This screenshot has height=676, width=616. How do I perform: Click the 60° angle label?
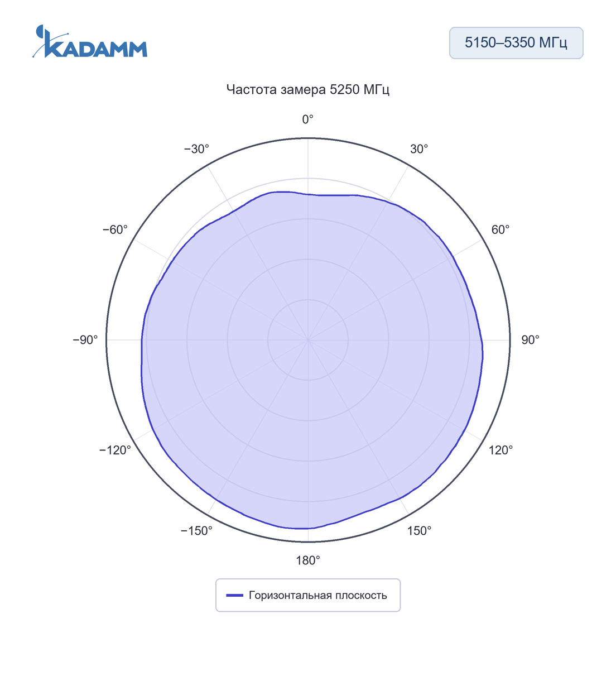coord(501,230)
